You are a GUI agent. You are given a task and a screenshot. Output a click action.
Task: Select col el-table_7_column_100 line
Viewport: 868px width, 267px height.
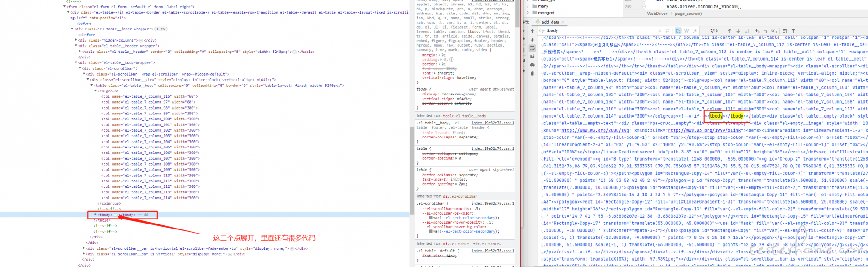point(151,119)
